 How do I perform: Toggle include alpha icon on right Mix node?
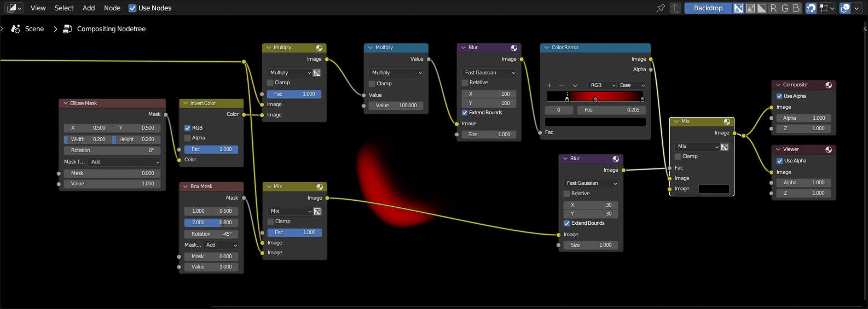point(725,147)
